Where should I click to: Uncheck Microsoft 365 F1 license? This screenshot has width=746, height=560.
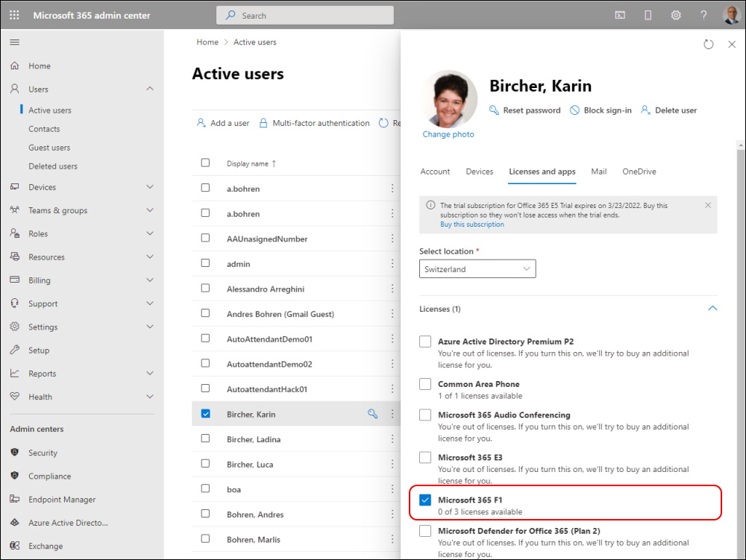tap(425, 500)
